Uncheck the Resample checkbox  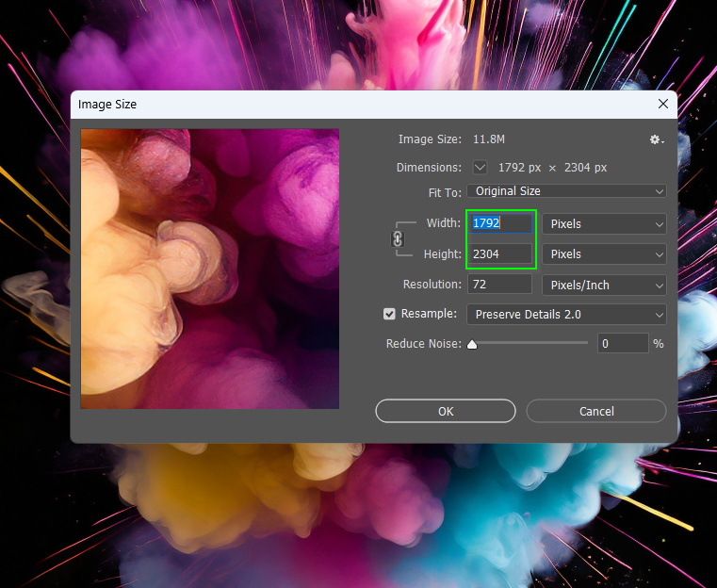click(x=389, y=314)
